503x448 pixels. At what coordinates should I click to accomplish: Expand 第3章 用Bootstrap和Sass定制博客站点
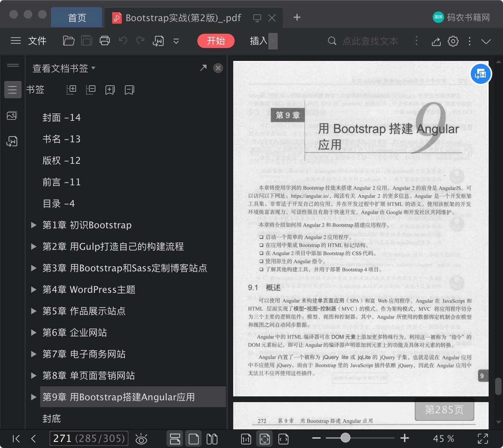coord(34,268)
